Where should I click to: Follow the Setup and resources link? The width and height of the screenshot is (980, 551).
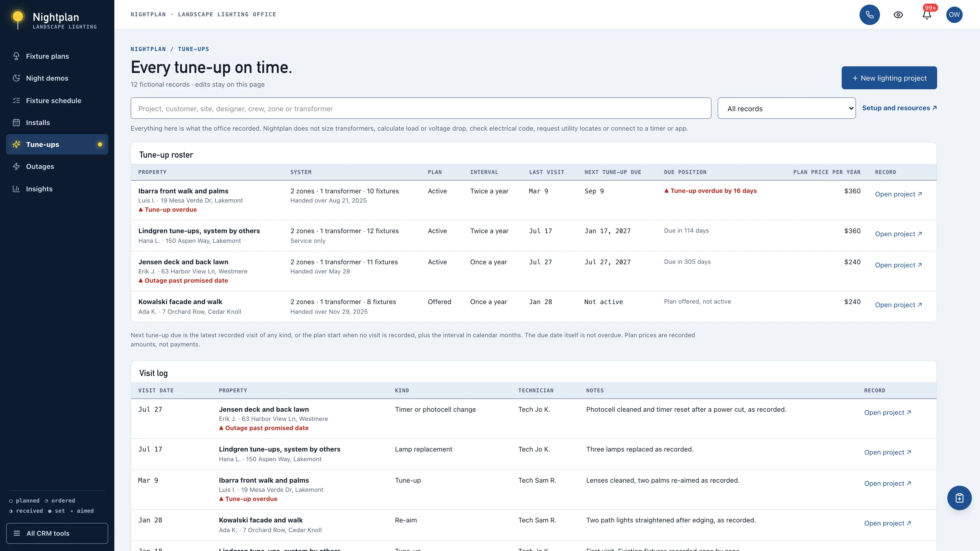(x=899, y=108)
